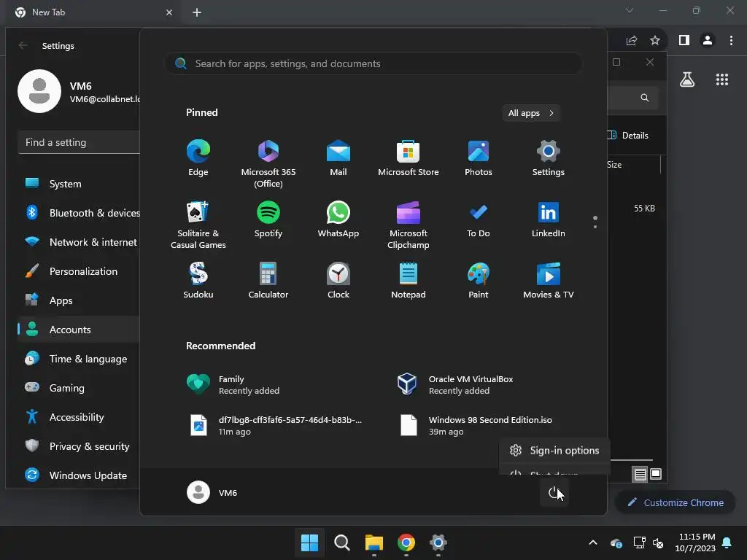
Task: Open Privacy & security settings
Action: 79,446
